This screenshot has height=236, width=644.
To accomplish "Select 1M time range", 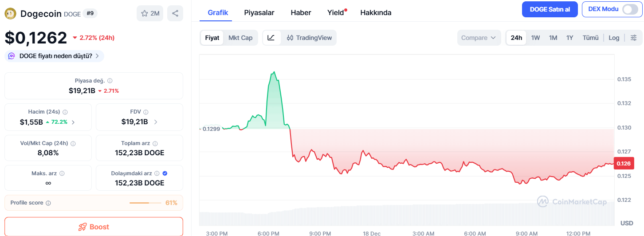I will pyautogui.click(x=553, y=38).
